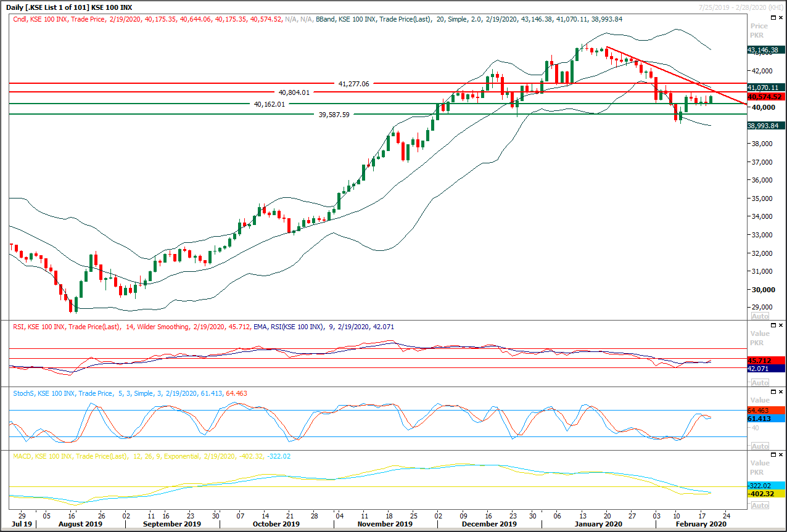Select the 41,277.06 resistance line label
This screenshot has height=532, width=787.
tap(353, 84)
